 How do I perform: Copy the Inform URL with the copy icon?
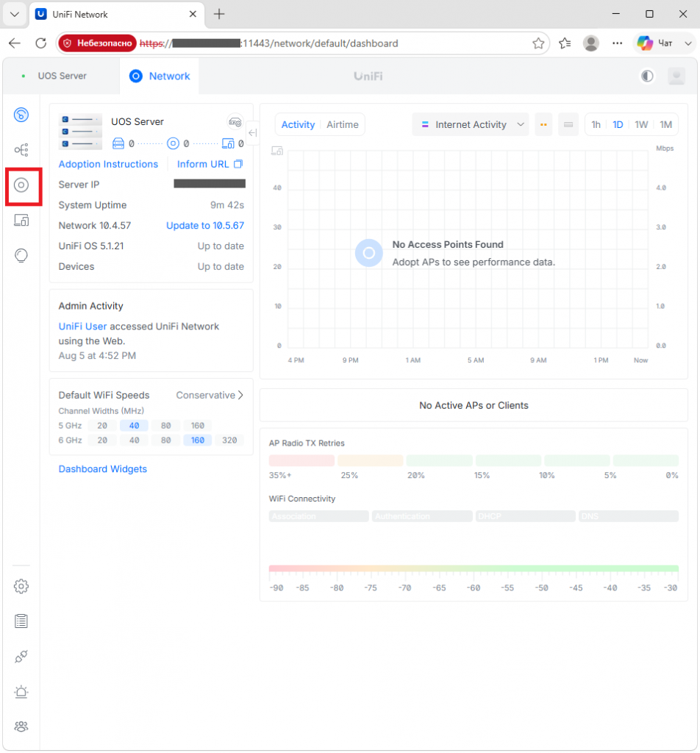(238, 164)
